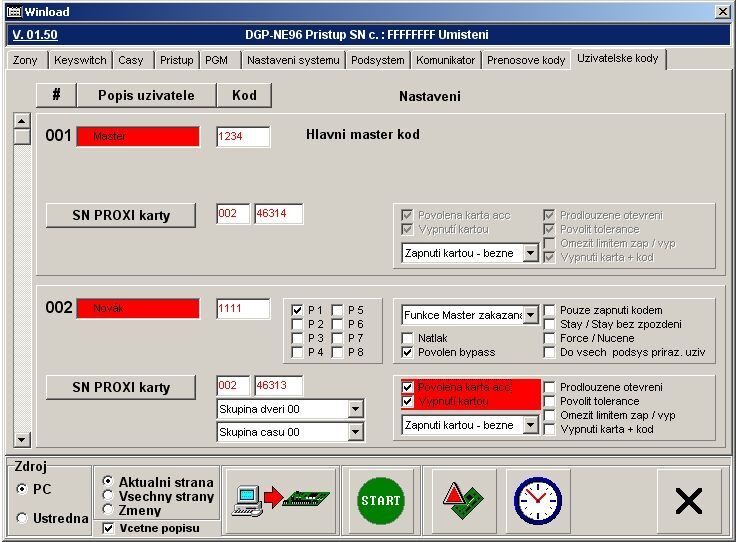Open the Skupina casu 00 dropdown

click(x=355, y=432)
